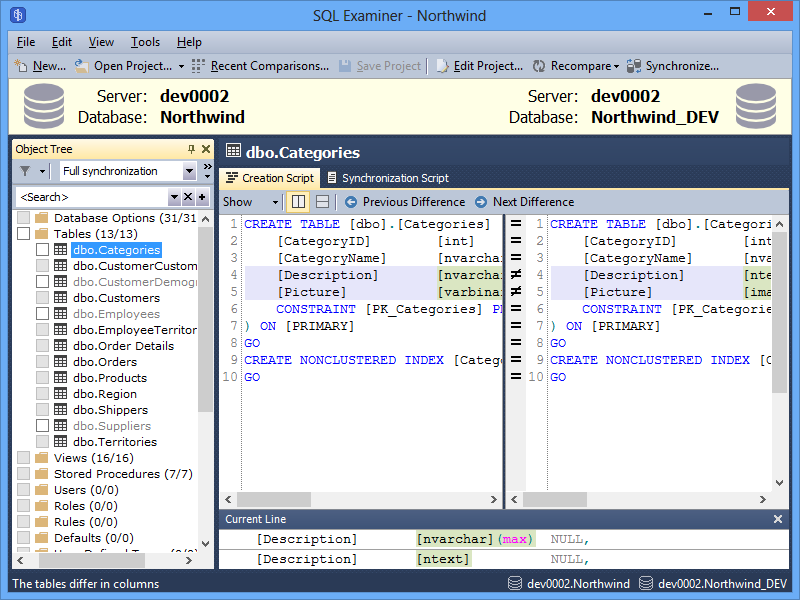Click the Stored Procedures folder icon
800x600 pixels.
tap(41, 474)
